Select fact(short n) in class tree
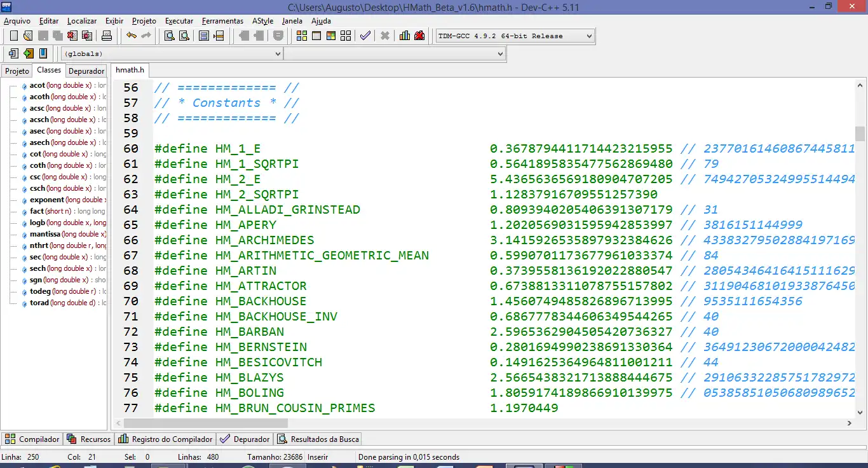This screenshot has height=468, width=868. [x=65, y=211]
